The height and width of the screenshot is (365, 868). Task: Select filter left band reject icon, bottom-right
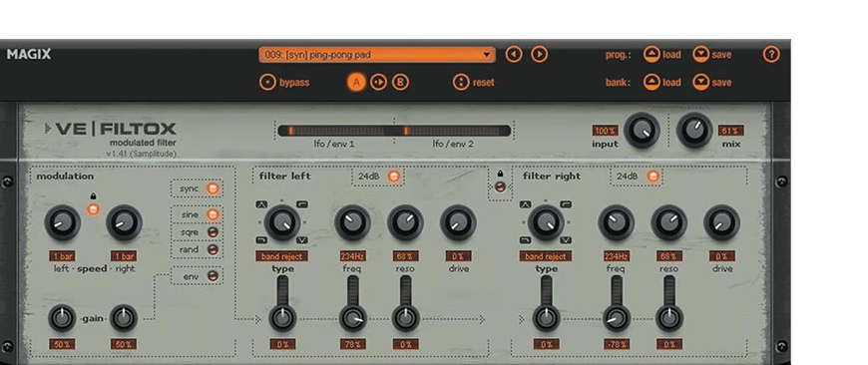[302, 240]
